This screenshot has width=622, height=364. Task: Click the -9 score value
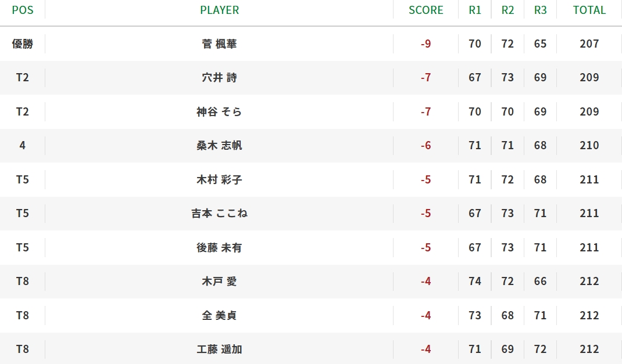426,44
